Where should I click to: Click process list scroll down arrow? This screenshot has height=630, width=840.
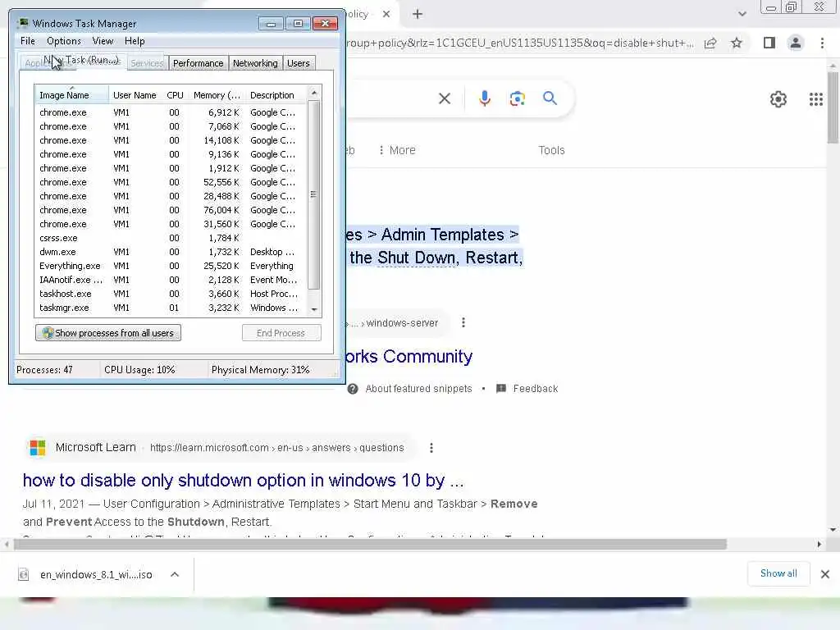coord(314,309)
